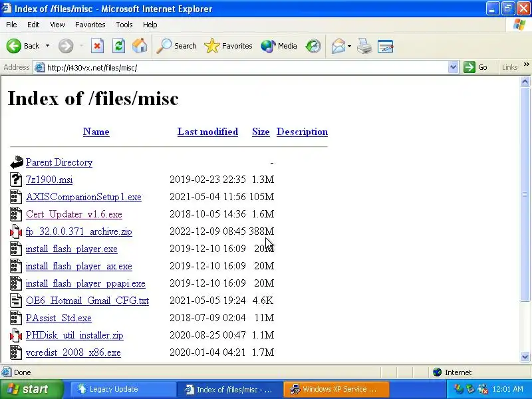Select the 388M size text
This screenshot has width=532, height=399.
261,231
